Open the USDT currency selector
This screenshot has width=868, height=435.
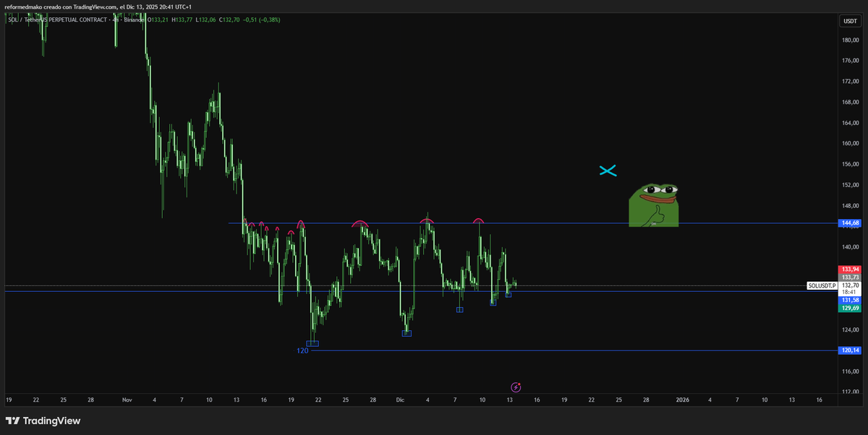coord(849,21)
